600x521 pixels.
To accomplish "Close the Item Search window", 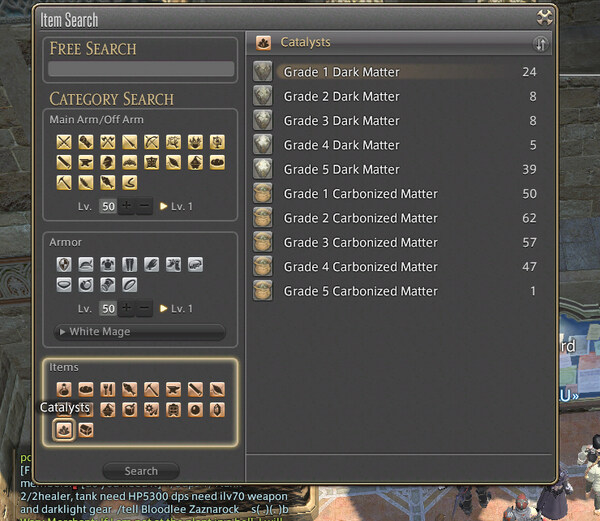I will 544,17.
